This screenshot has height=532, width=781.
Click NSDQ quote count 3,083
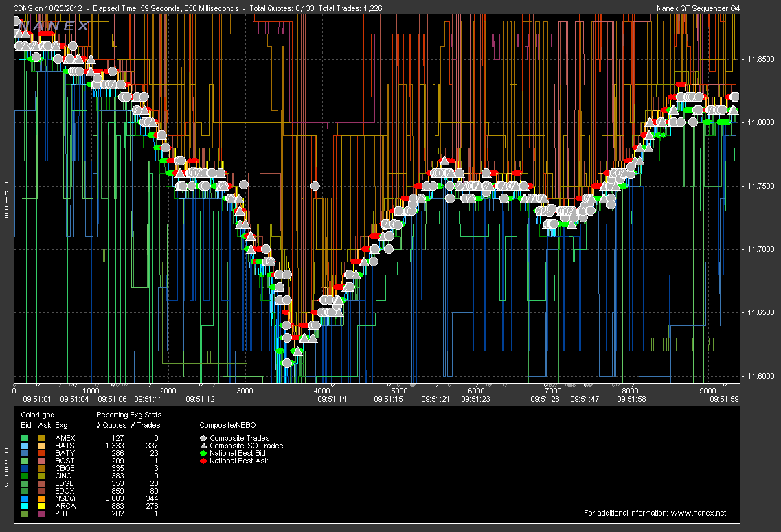click(115, 498)
